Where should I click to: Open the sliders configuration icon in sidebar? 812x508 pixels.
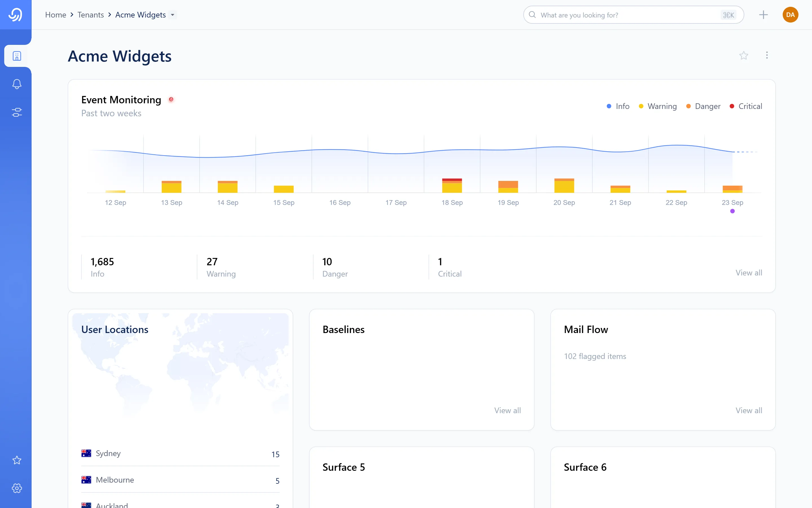pyautogui.click(x=17, y=112)
